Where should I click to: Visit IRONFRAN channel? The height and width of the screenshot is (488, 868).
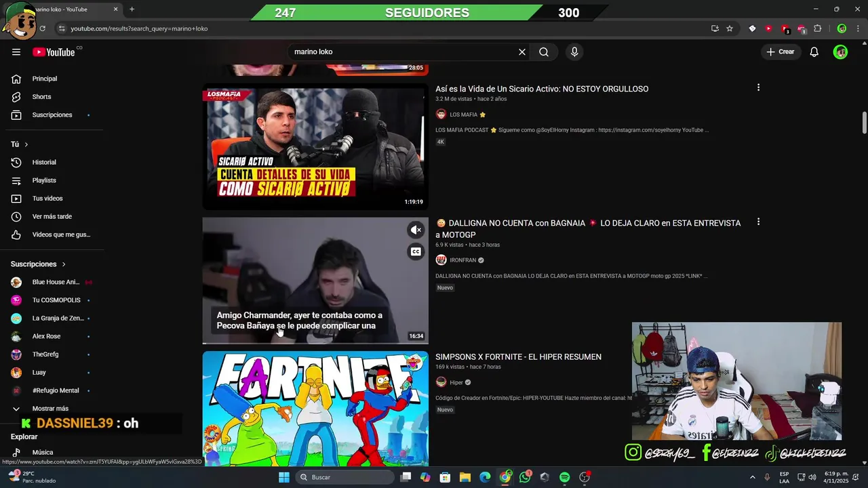tap(462, 260)
